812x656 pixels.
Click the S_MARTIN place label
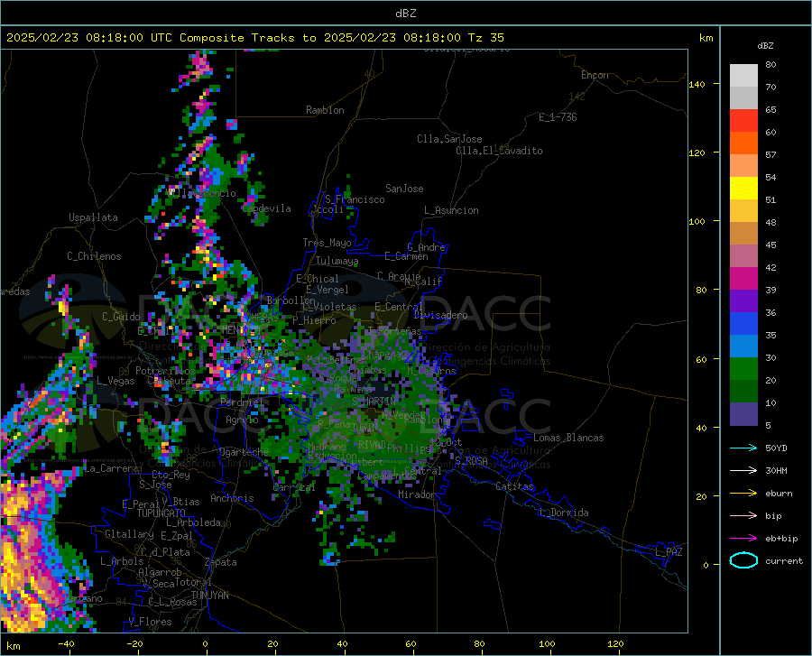point(374,402)
